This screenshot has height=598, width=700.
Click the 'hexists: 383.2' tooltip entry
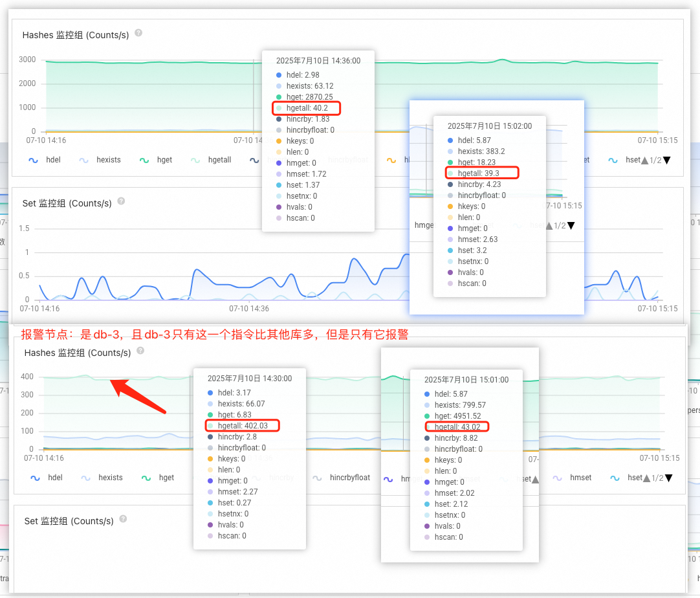[476, 151]
